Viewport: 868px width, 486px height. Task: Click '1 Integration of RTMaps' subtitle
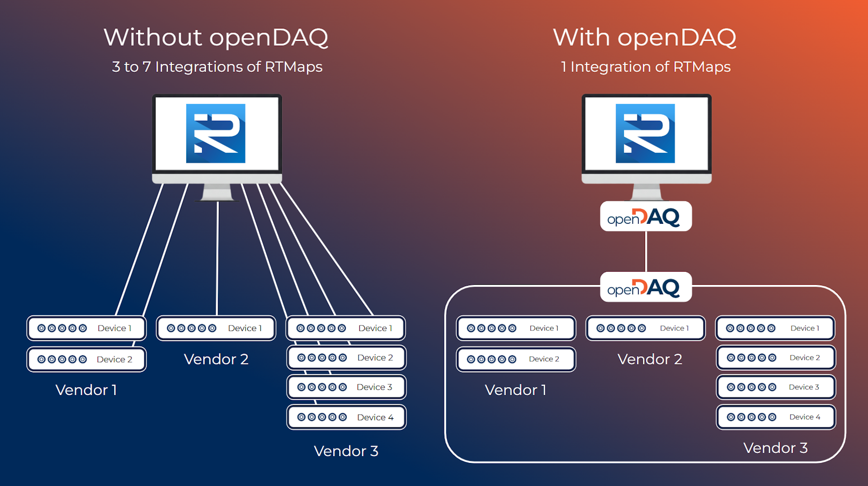[x=646, y=67]
